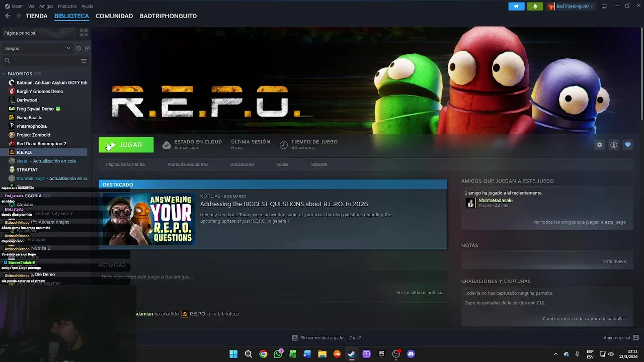Screen dimensions: 644x362
Task: Open the Productos menu
Action: point(67,6)
